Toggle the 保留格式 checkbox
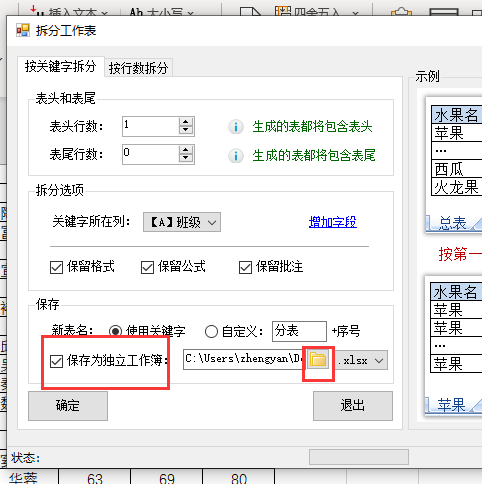 point(56,267)
